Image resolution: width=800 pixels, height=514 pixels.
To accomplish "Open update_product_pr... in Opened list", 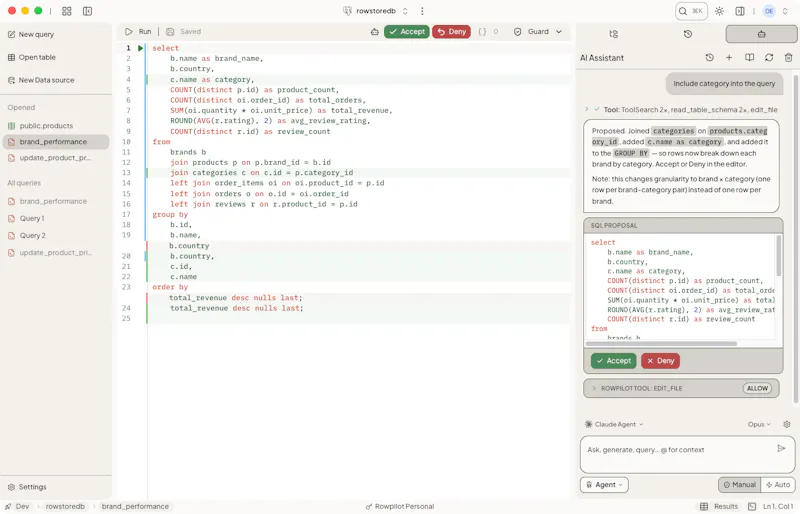I will [x=56, y=158].
